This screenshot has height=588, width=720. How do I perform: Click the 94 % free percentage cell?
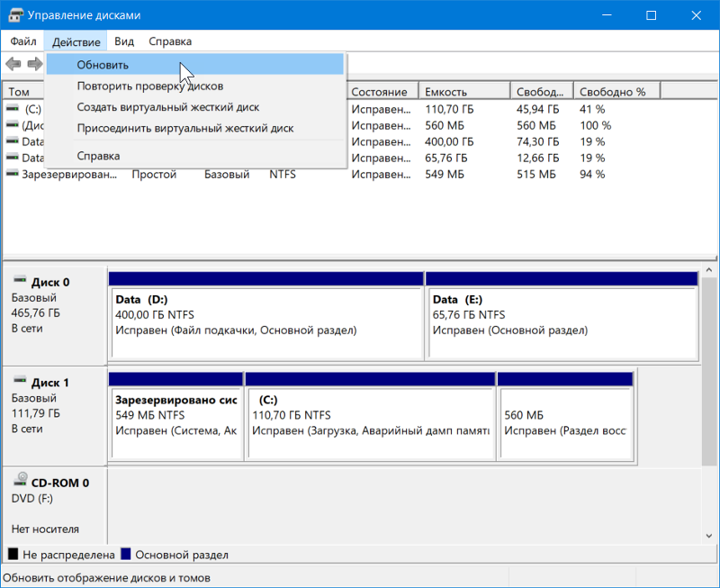592,174
